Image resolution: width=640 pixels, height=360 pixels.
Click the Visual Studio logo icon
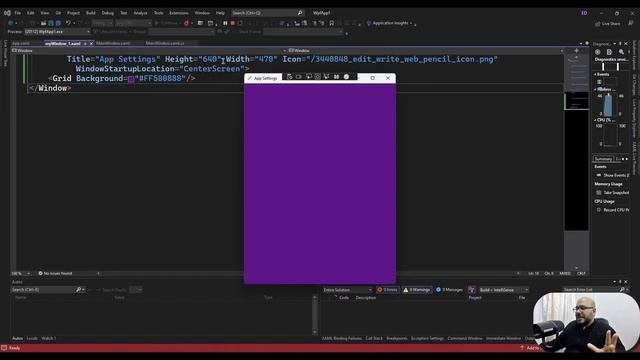pyautogui.click(x=7, y=13)
